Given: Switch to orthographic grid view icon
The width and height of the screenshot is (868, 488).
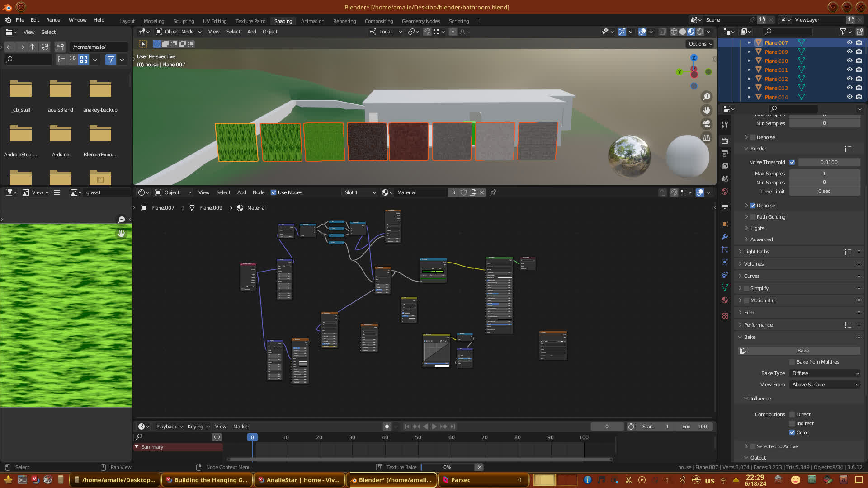Looking at the screenshot, I should tap(706, 137).
